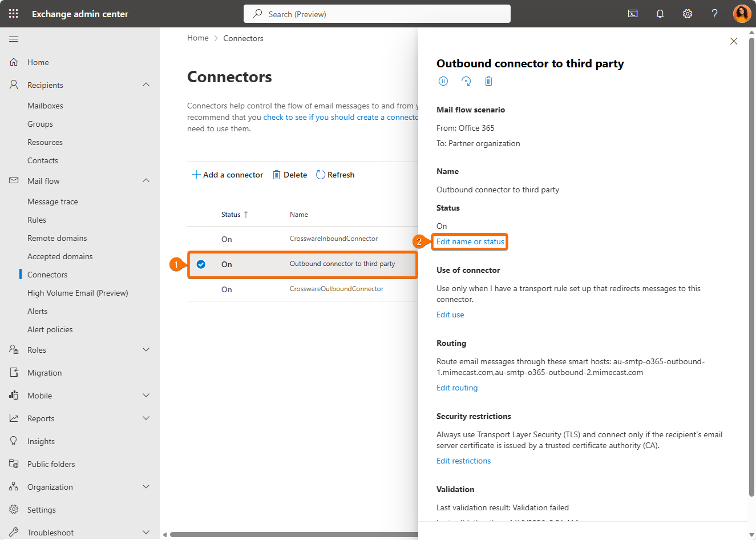Open the app launcher waffle icon

pyautogui.click(x=14, y=14)
